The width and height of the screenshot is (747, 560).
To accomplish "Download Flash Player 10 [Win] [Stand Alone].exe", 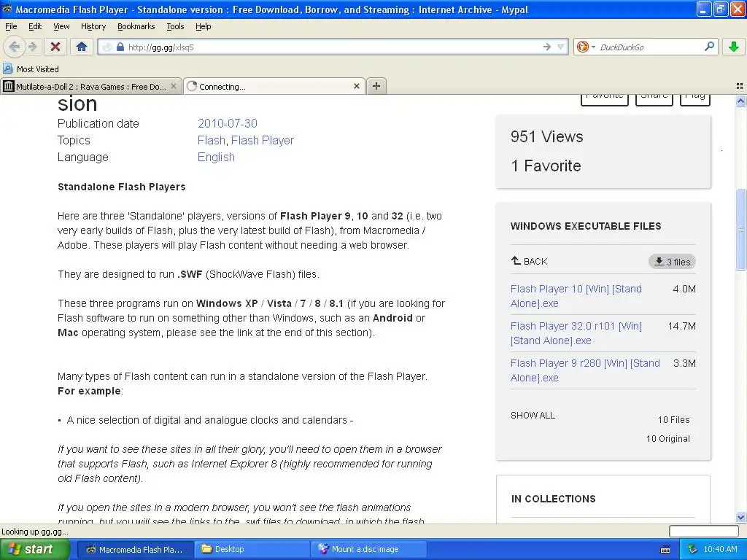I will [576, 296].
